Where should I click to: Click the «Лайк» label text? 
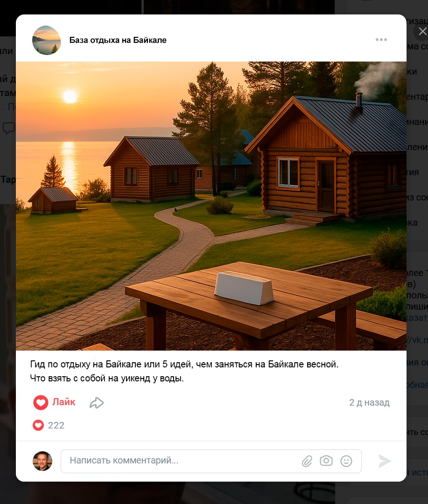coord(64,402)
